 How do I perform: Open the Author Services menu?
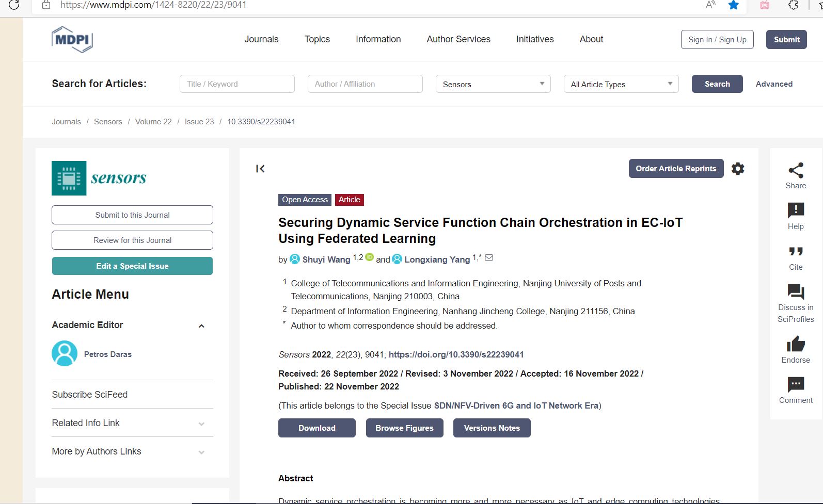(458, 39)
